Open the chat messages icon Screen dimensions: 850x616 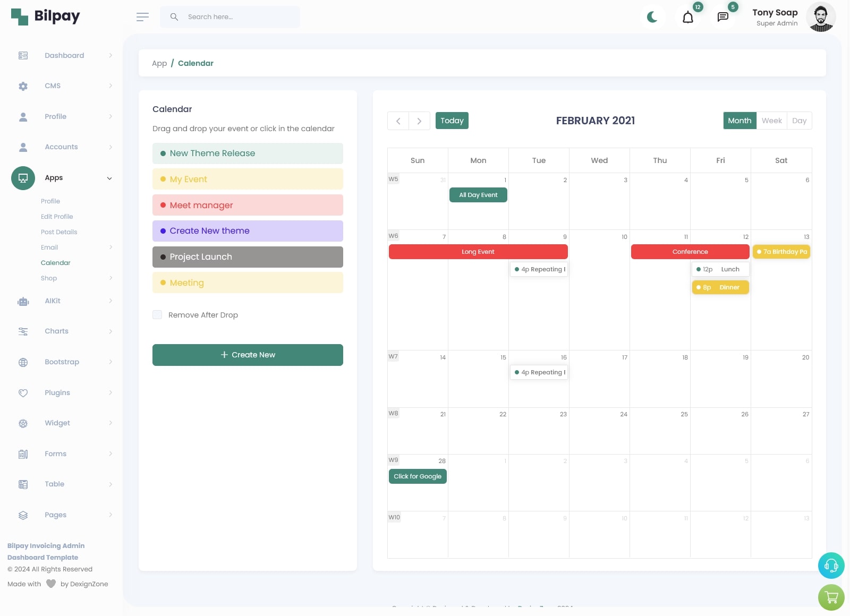pos(722,17)
